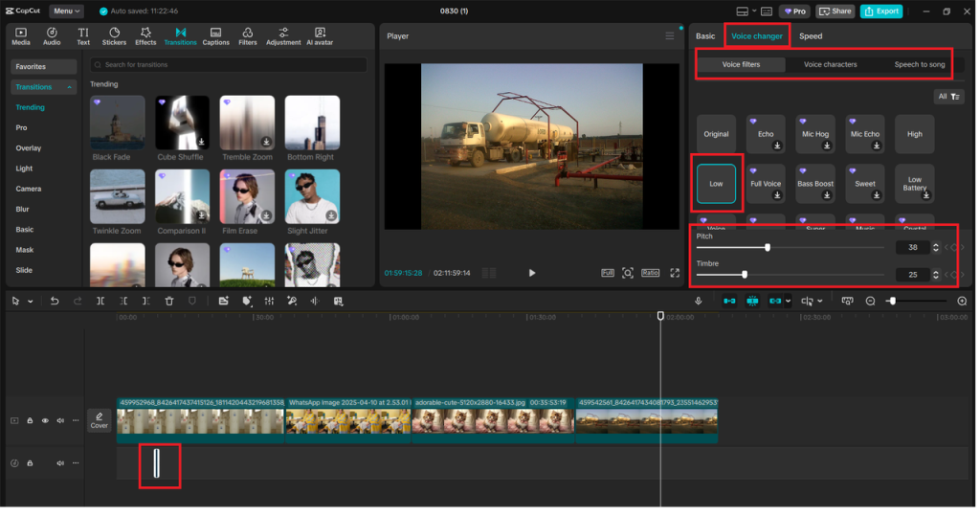Play the video preview
The image size is (980, 517).
pos(532,273)
